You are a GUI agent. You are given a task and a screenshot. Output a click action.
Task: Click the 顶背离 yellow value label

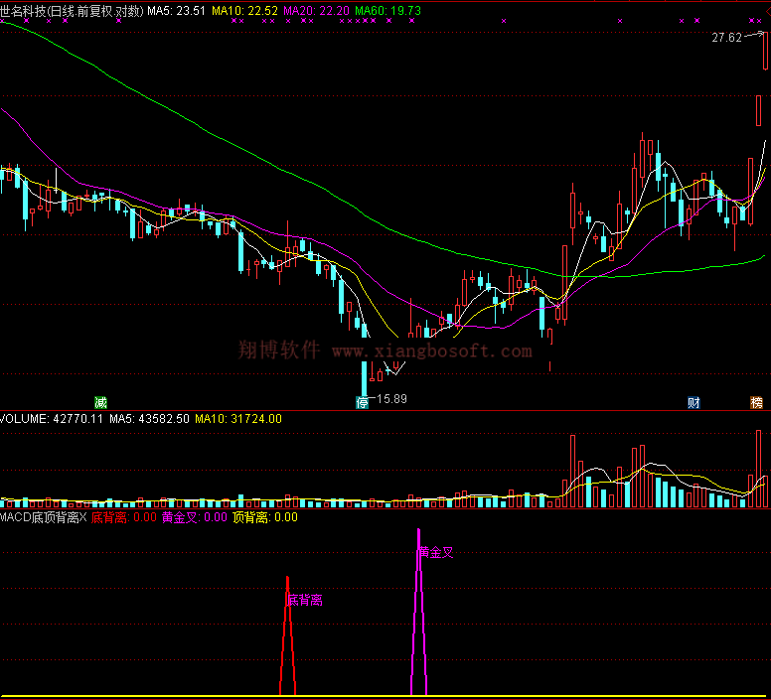[264, 517]
